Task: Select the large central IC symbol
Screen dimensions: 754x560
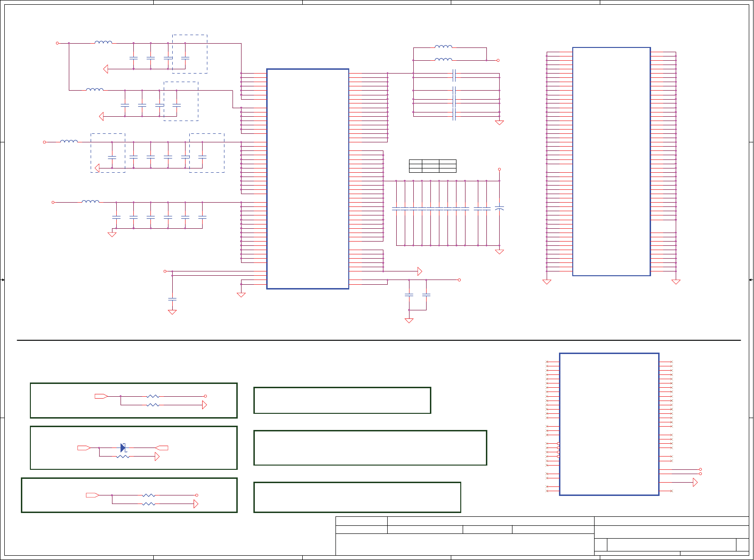Action: 307,179
